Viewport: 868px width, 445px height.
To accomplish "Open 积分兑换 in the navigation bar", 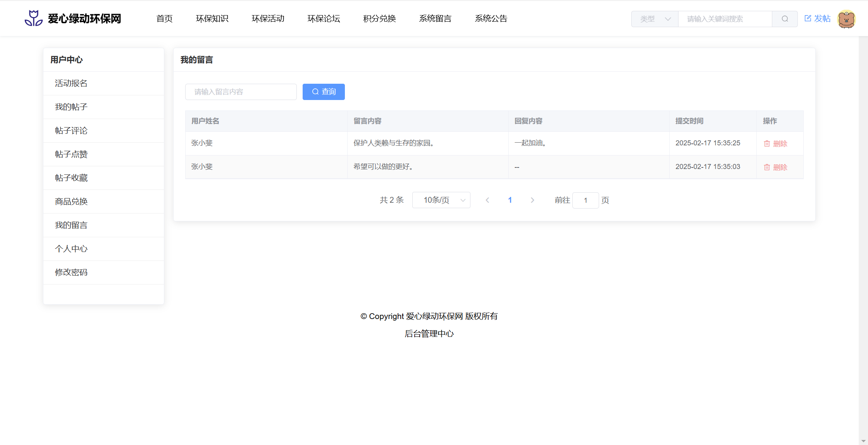I will pos(379,19).
